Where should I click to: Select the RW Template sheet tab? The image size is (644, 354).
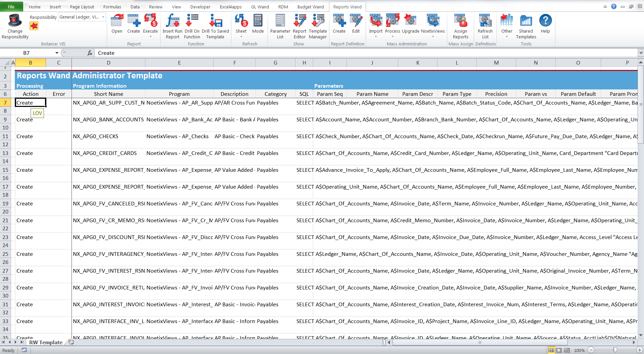coord(46,342)
